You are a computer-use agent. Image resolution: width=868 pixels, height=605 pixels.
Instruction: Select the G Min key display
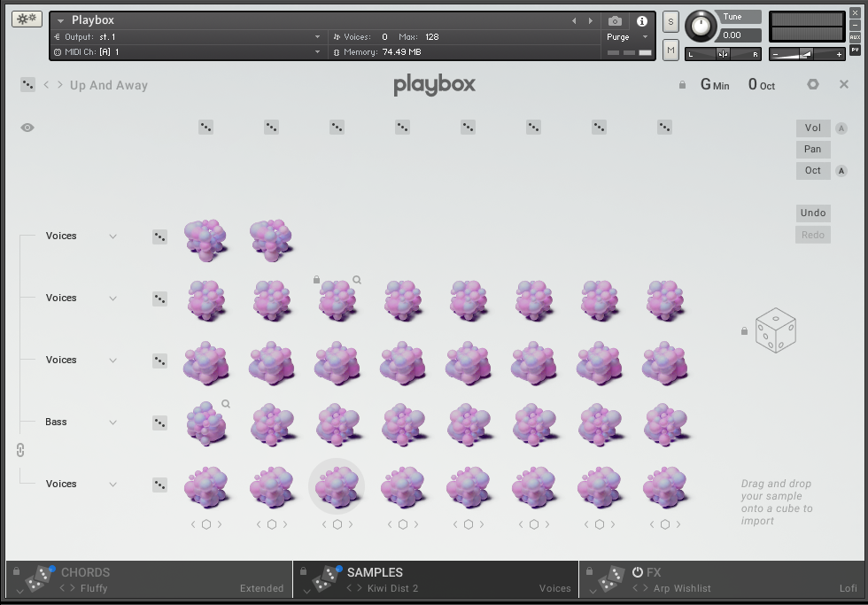pyautogui.click(x=715, y=85)
